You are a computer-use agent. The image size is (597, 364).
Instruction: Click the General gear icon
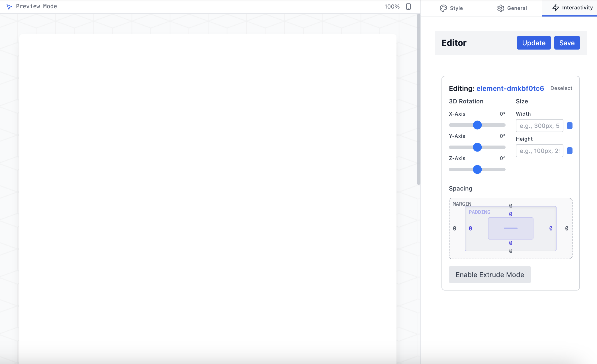(500, 8)
